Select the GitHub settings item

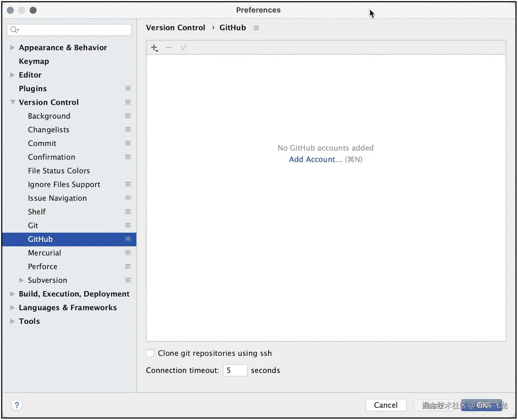point(69,239)
